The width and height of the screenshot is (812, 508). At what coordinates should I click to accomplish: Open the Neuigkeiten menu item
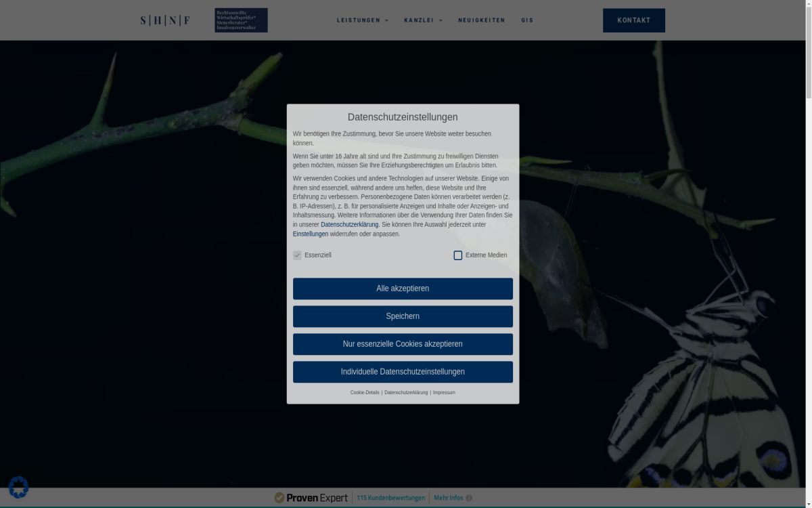pos(481,20)
